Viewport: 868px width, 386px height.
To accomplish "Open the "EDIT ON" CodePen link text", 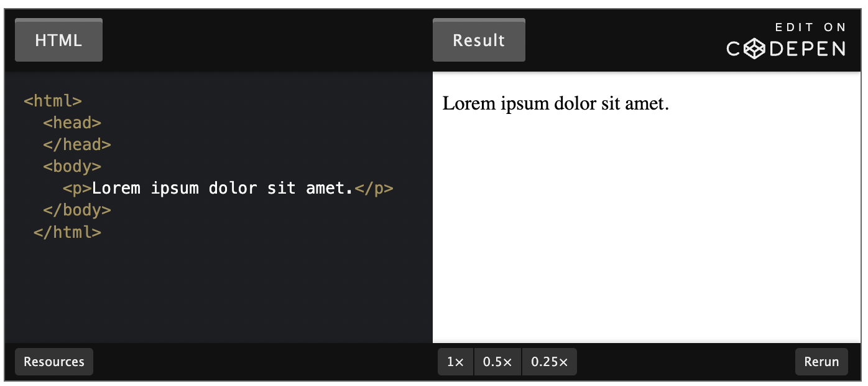I will click(x=811, y=27).
